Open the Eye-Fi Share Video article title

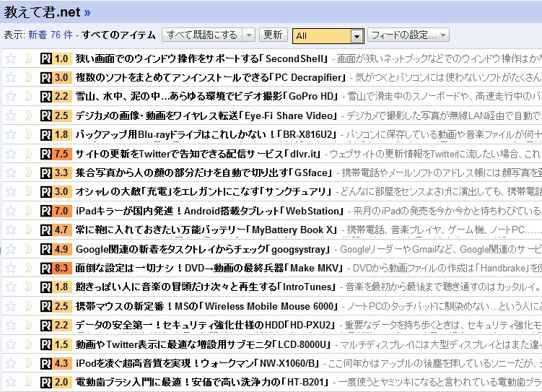click(x=206, y=116)
